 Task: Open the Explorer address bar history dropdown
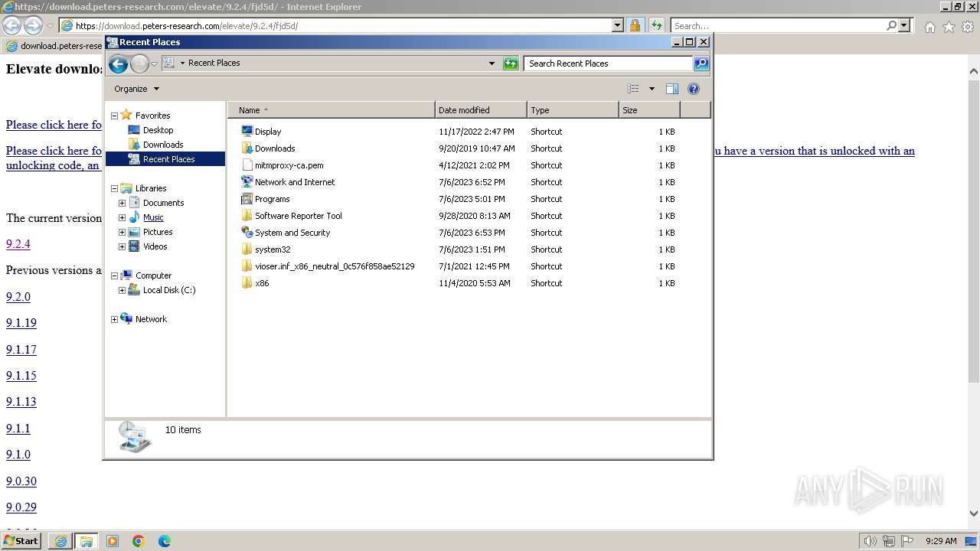492,64
